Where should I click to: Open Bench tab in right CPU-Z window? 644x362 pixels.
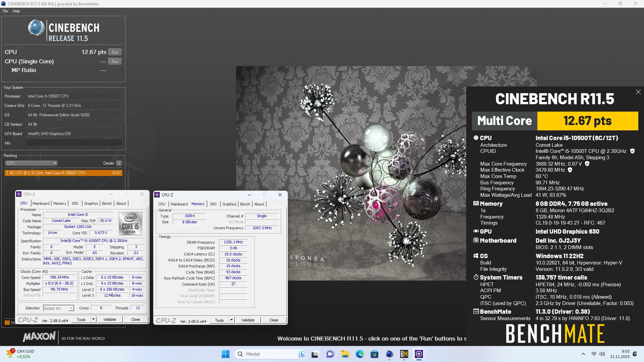245,204
